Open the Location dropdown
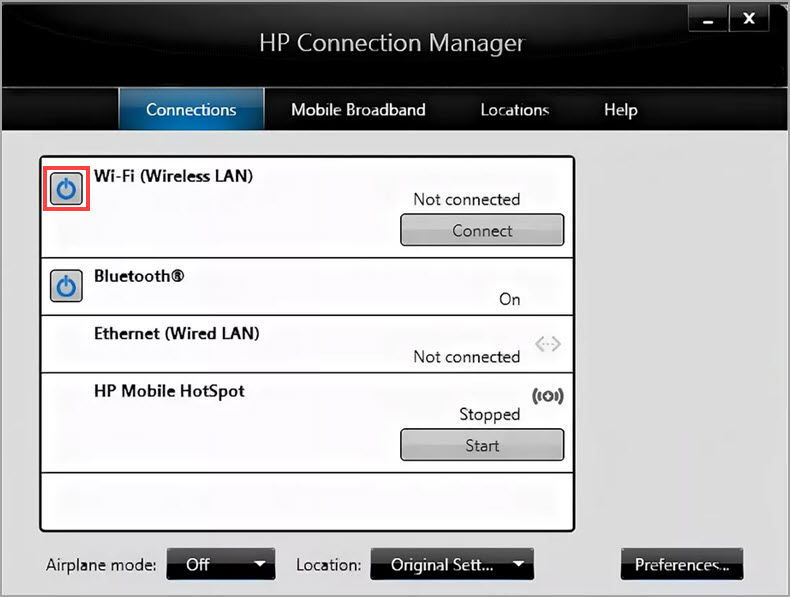 pos(452,564)
